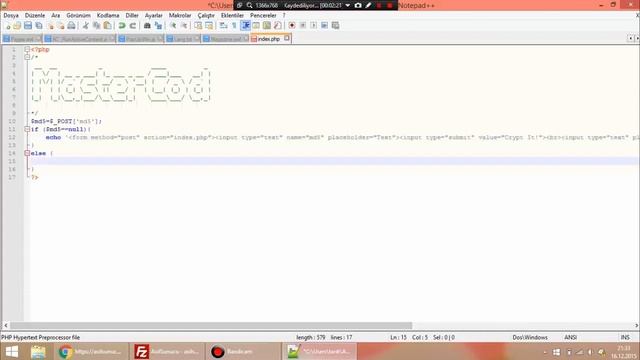
Task: Open the Ara menu
Action: (56, 16)
